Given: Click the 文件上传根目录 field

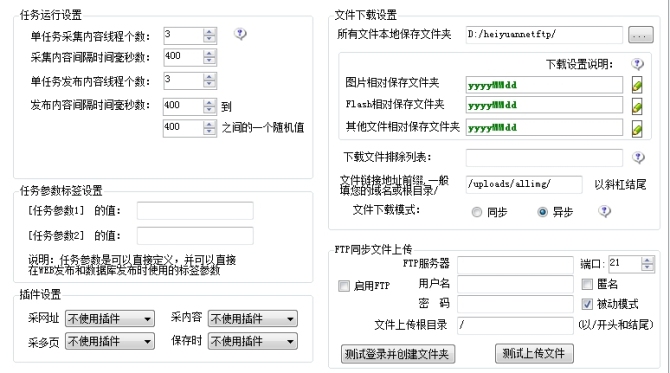Looking at the screenshot, I should tap(515, 326).
